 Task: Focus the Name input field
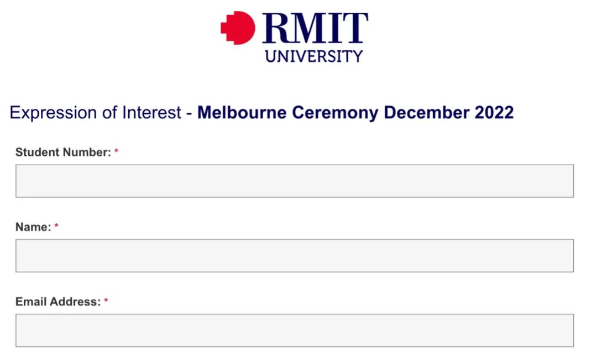coord(295,256)
